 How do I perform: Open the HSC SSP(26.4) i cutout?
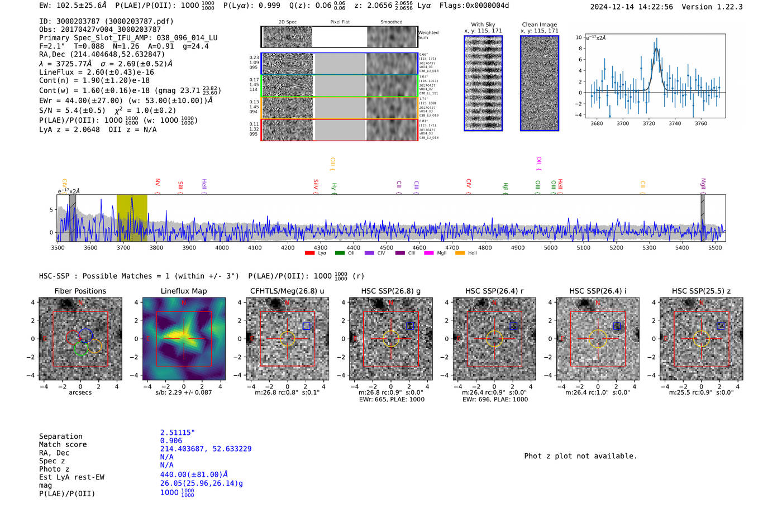[598, 338]
